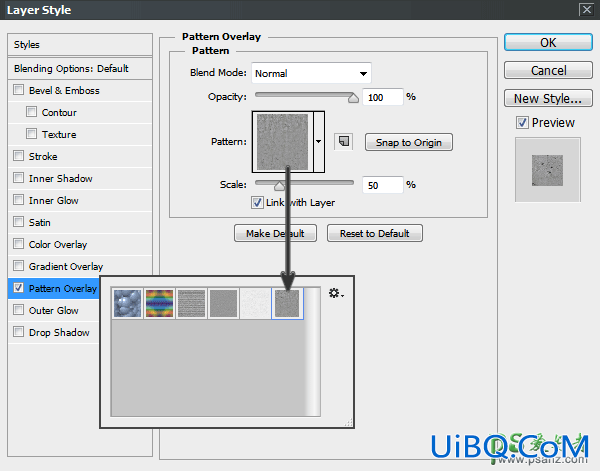The image size is (600, 471).
Task: Select the highlighted last gray pattern thumbnail
Action: pyautogui.click(x=287, y=303)
